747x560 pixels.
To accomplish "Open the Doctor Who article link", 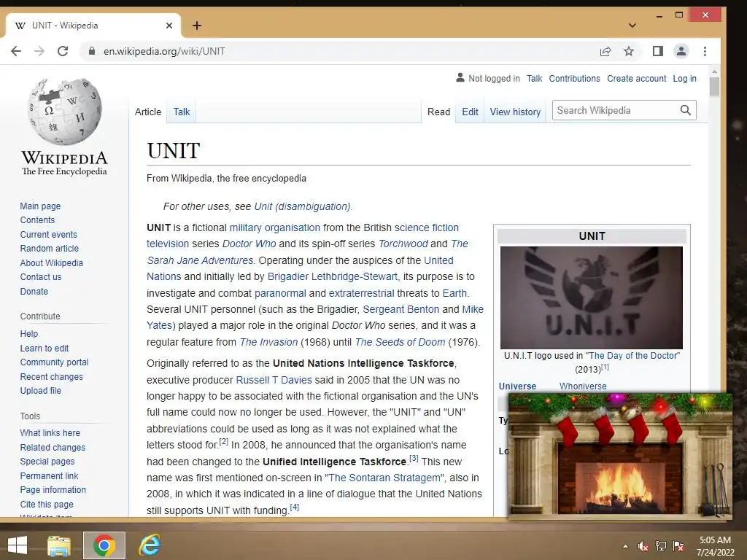I will (249, 244).
